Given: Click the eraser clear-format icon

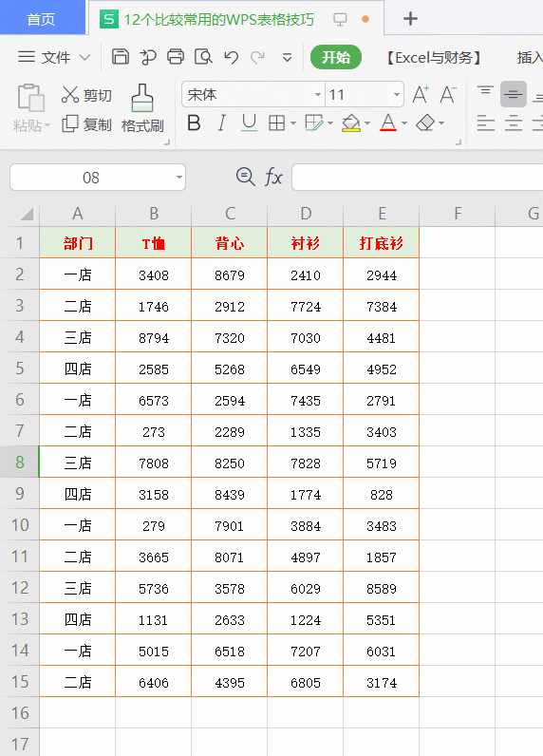Looking at the screenshot, I should [x=425, y=123].
